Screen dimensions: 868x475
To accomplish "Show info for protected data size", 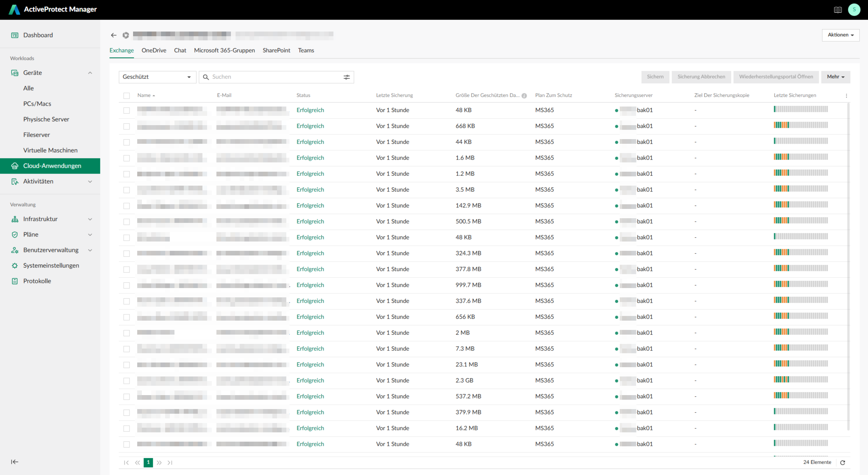I will click(524, 96).
